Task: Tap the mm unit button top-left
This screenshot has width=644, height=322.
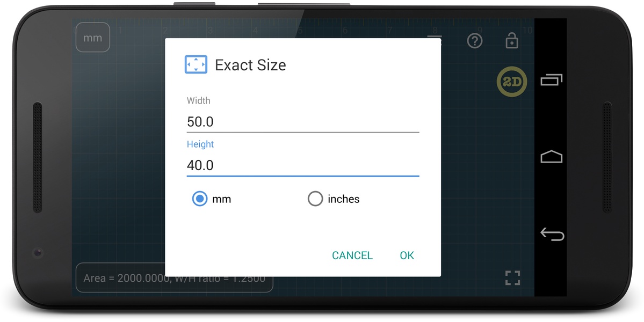Action: point(93,38)
